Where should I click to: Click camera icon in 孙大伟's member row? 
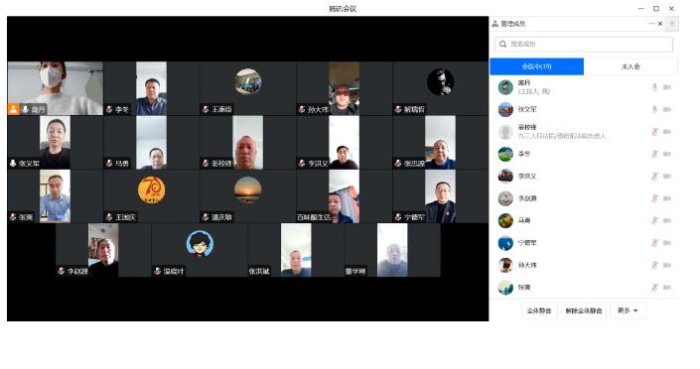point(667,265)
